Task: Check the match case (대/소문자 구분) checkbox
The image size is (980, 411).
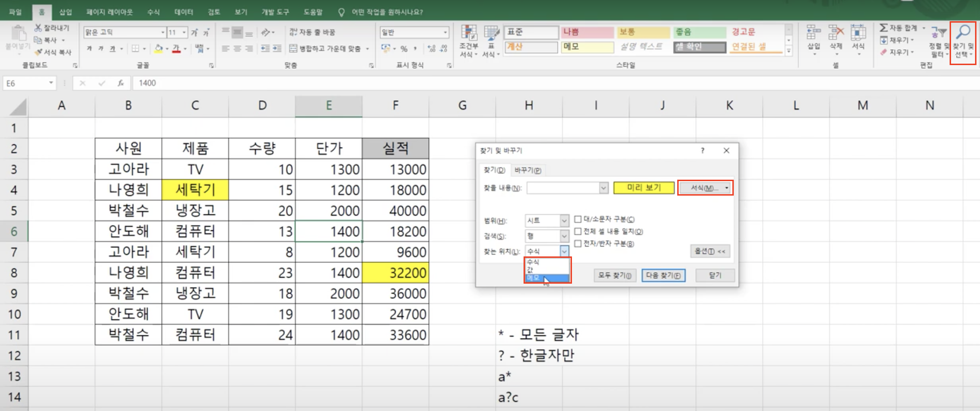Action: (x=578, y=219)
